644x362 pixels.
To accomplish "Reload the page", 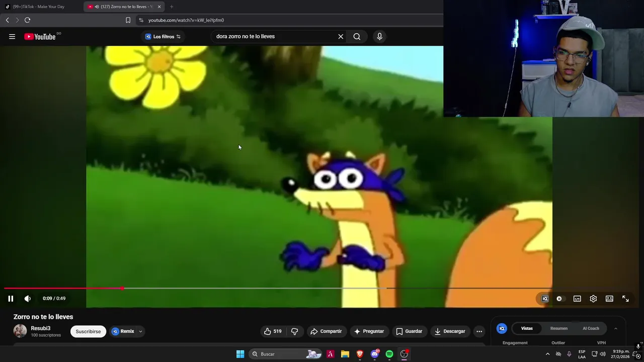I will [x=27, y=20].
